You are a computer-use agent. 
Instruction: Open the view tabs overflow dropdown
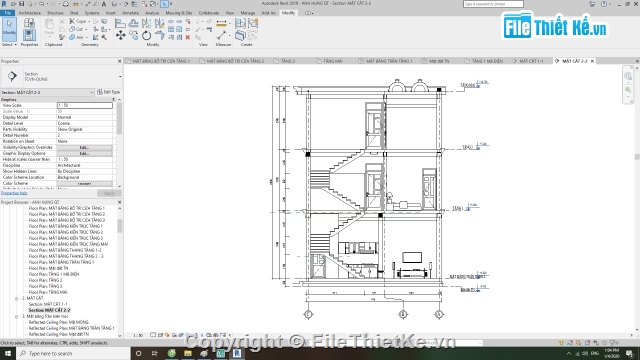(x=637, y=61)
